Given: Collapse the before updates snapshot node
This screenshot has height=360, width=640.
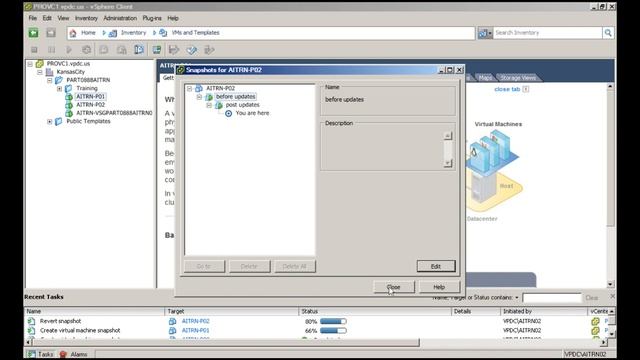Looking at the screenshot, I should 199,97.
